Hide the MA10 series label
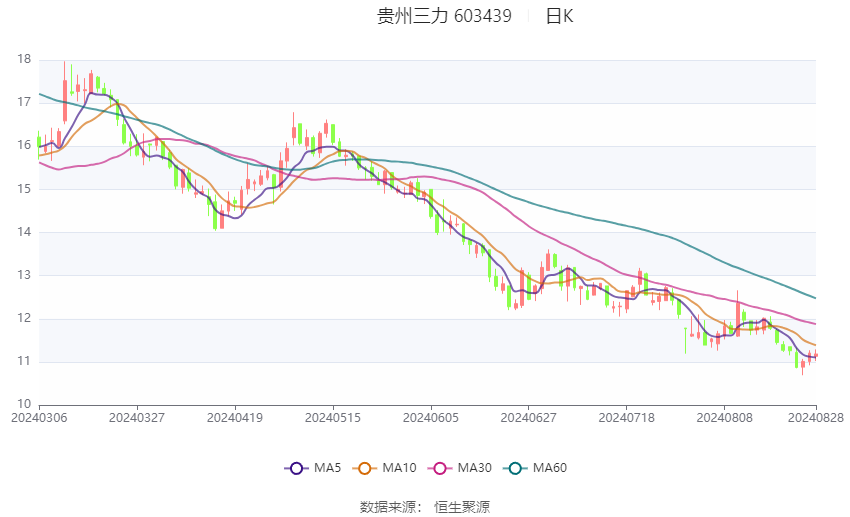This screenshot has height=517, width=850. (x=399, y=468)
